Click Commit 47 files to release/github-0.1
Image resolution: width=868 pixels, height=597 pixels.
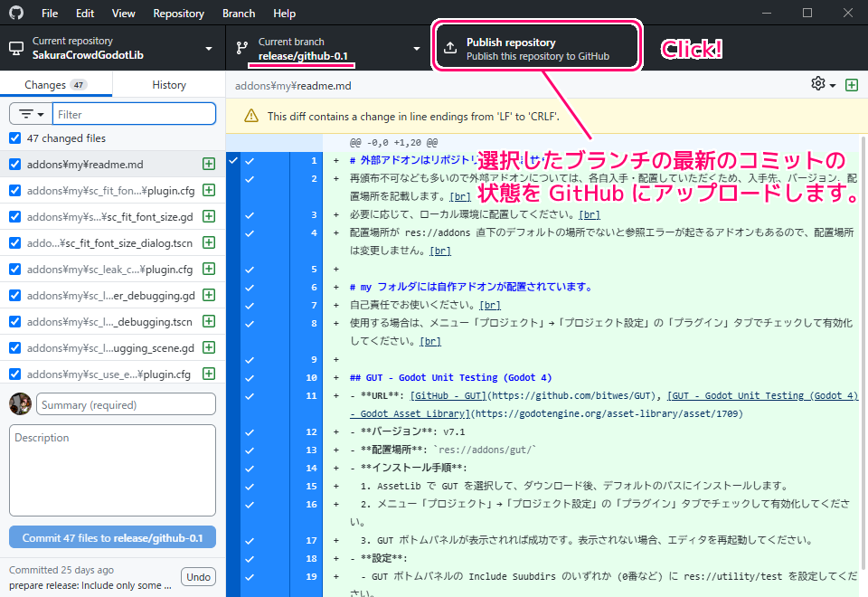(113, 537)
